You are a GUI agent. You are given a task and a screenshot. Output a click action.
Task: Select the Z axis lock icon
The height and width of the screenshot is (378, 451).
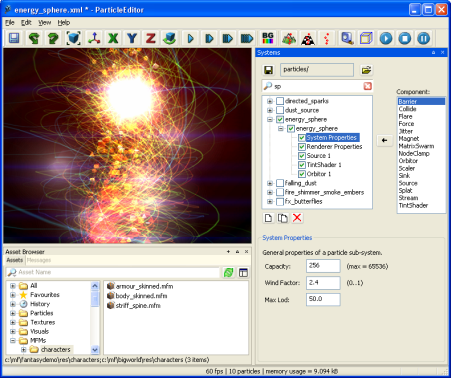[x=151, y=38]
